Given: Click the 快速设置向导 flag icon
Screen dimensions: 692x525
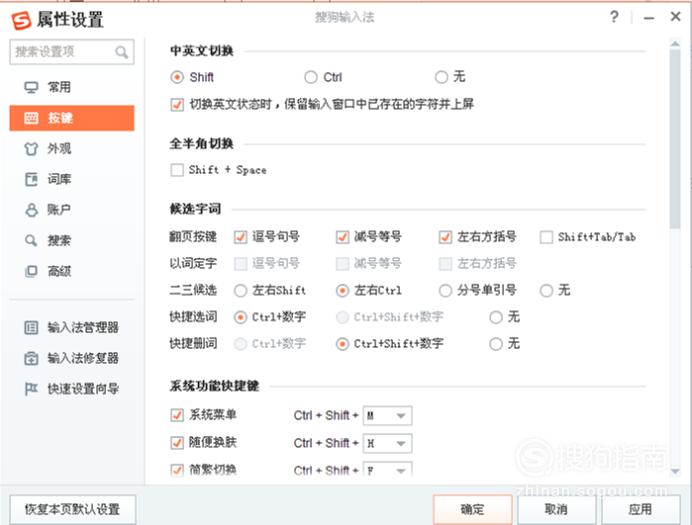Looking at the screenshot, I should pyautogui.click(x=31, y=389).
